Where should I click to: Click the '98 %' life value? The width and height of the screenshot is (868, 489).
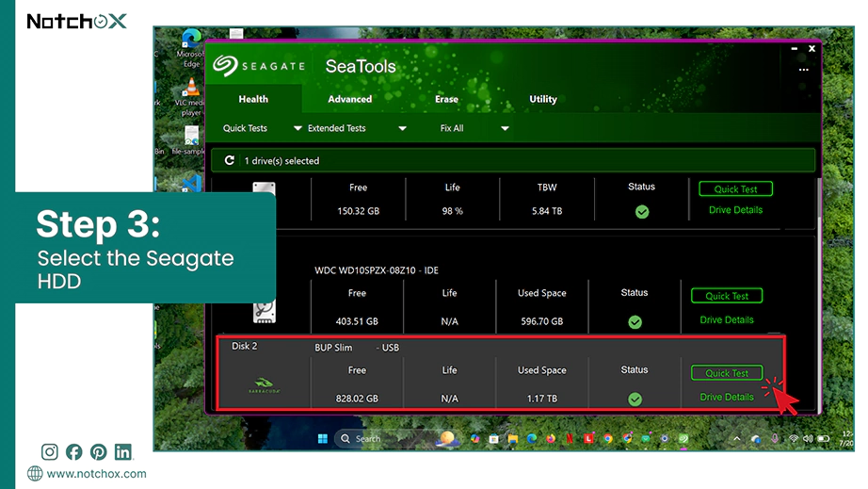(452, 211)
